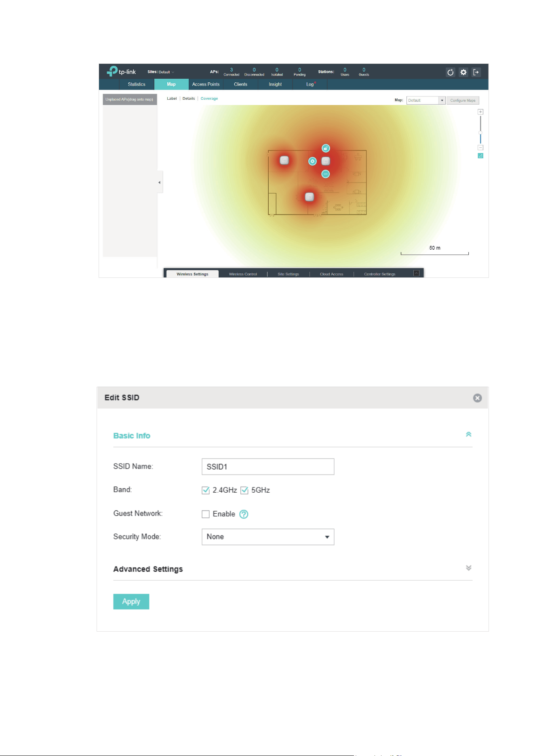Switch to Wireless Control bottom tab

(243, 274)
